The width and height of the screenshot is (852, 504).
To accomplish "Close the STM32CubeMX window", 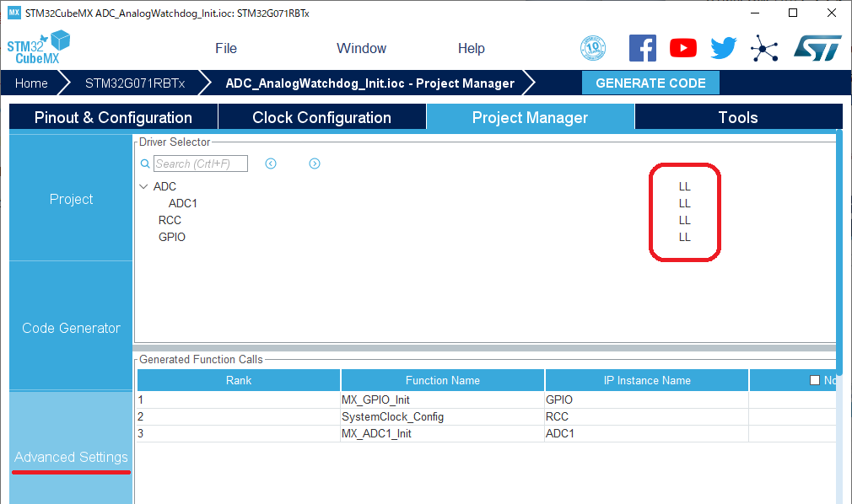I will pyautogui.click(x=832, y=13).
